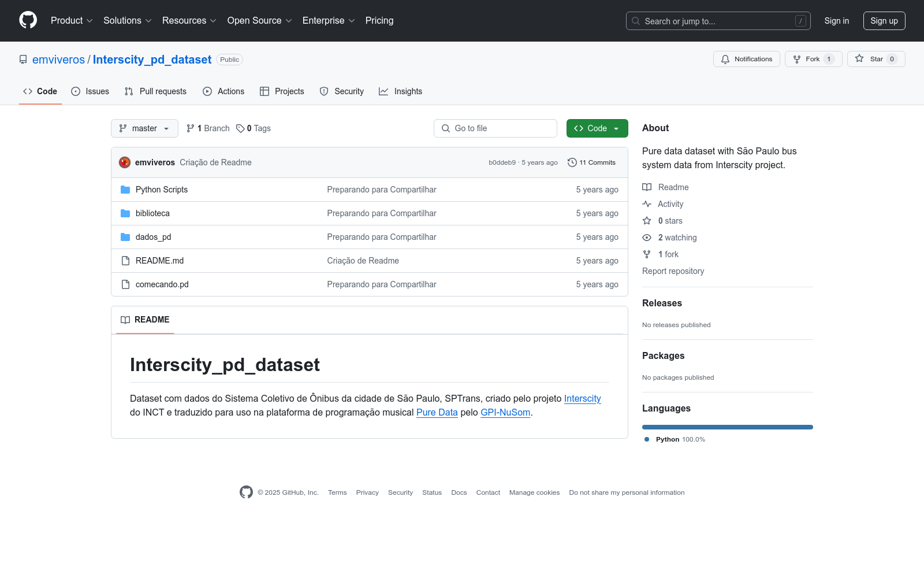Viewport: 924px width, 578px height.
Task: Click the star icon beside 0 stars
Action: (647, 221)
